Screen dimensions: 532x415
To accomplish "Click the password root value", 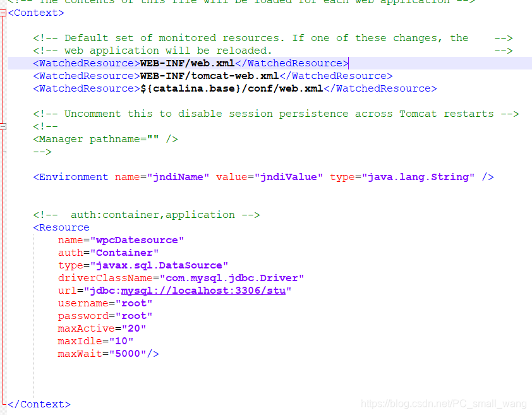I will [x=134, y=316].
